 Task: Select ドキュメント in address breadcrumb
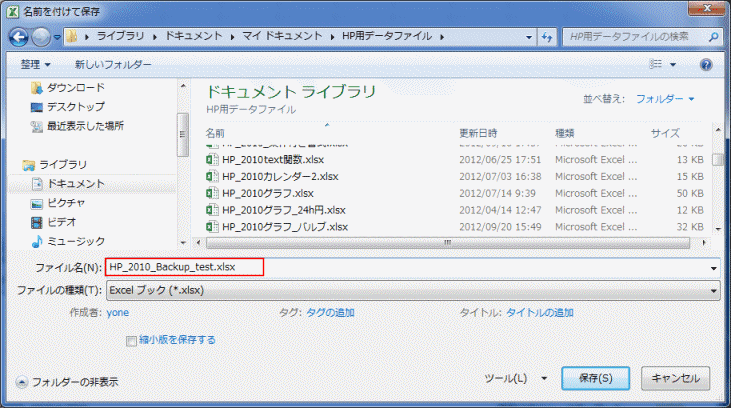click(193, 36)
